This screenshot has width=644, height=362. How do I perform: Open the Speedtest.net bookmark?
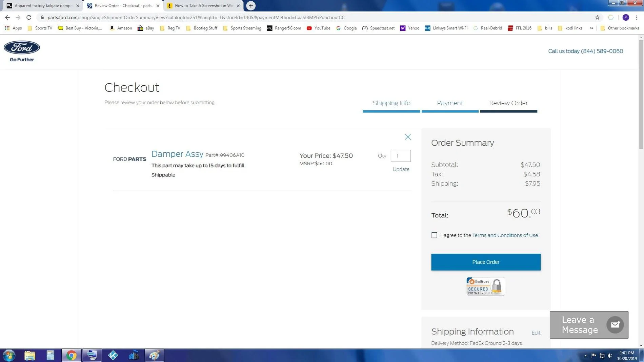pyautogui.click(x=378, y=28)
